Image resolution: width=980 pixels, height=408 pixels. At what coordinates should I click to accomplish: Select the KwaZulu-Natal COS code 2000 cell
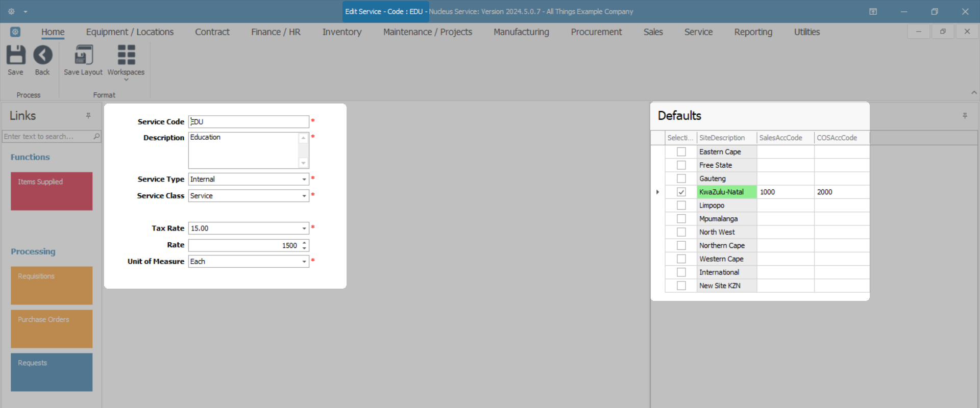click(842, 192)
